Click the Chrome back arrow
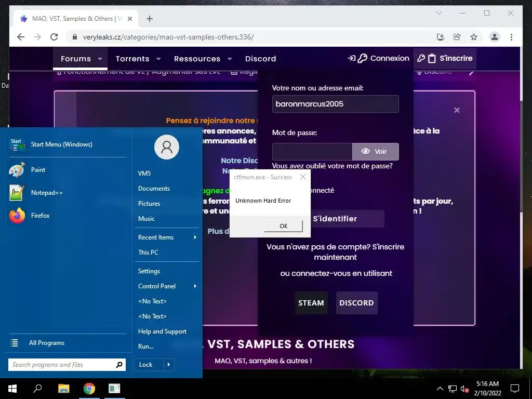 (21, 37)
